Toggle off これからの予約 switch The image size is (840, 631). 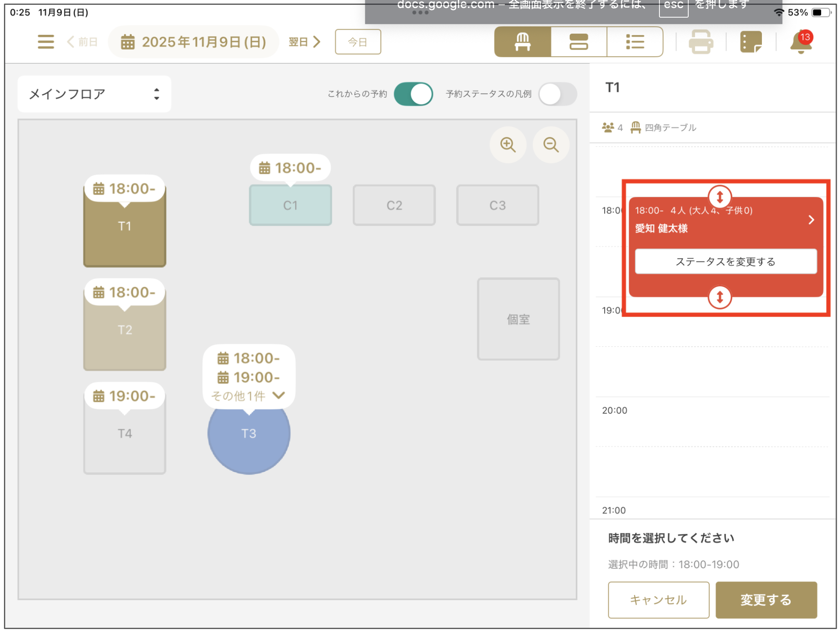click(x=413, y=94)
